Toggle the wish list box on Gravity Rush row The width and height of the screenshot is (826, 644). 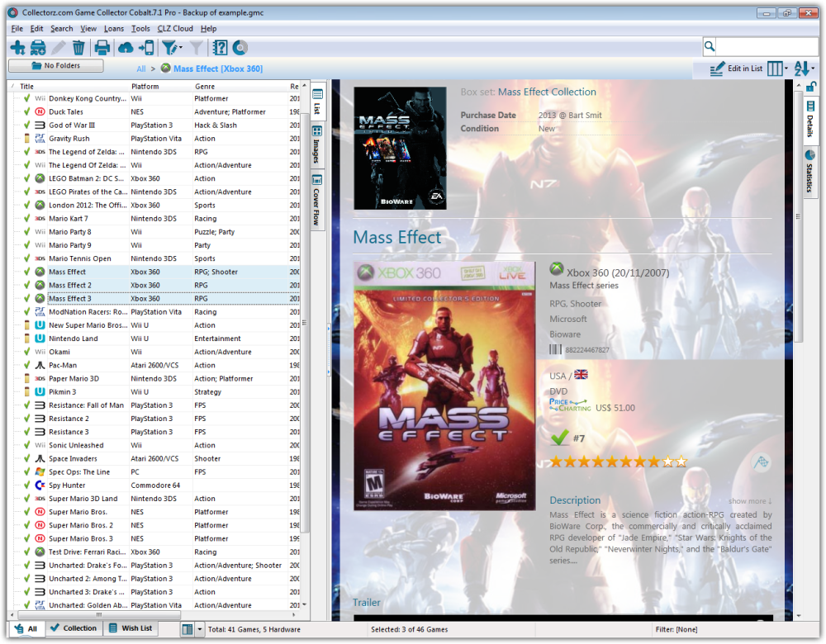(27, 139)
